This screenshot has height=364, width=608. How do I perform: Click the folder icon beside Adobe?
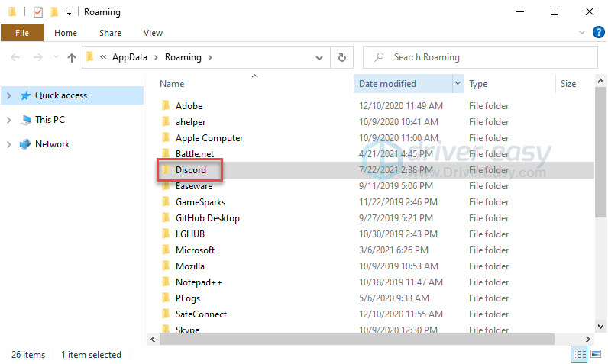(x=166, y=105)
